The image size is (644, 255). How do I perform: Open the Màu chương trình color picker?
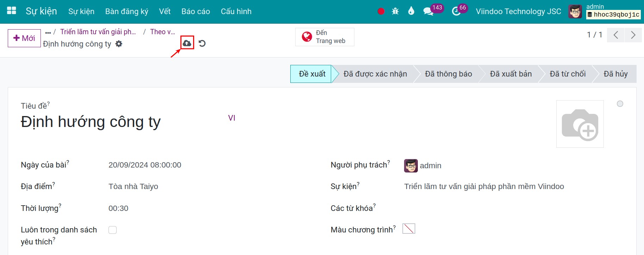[x=409, y=229]
